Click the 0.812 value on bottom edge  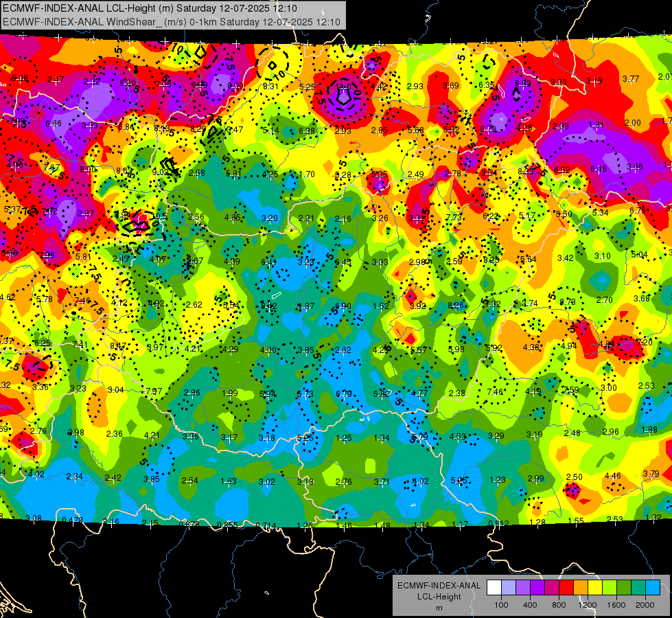coord(499,523)
